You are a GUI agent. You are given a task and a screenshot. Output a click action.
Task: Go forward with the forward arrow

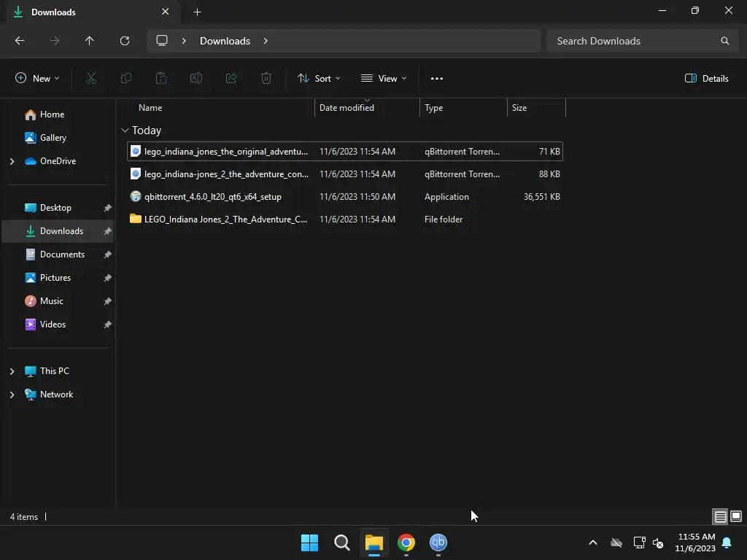[55, 41]
